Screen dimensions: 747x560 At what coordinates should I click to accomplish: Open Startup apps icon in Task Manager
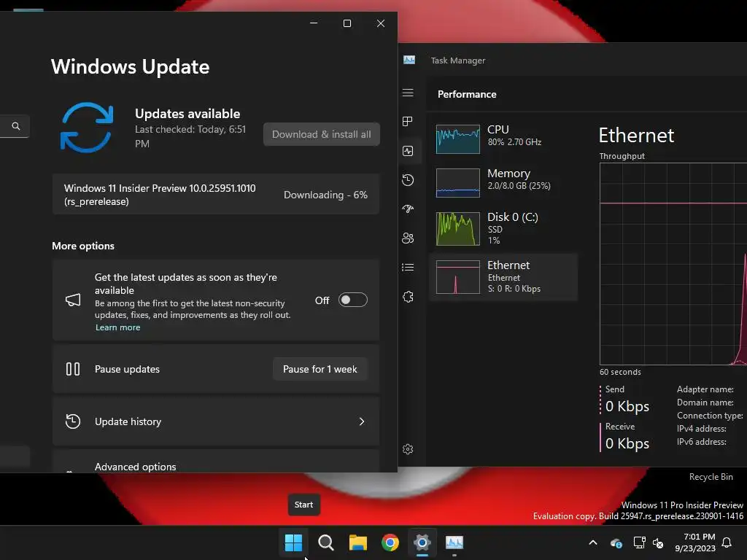click(408, 209)
